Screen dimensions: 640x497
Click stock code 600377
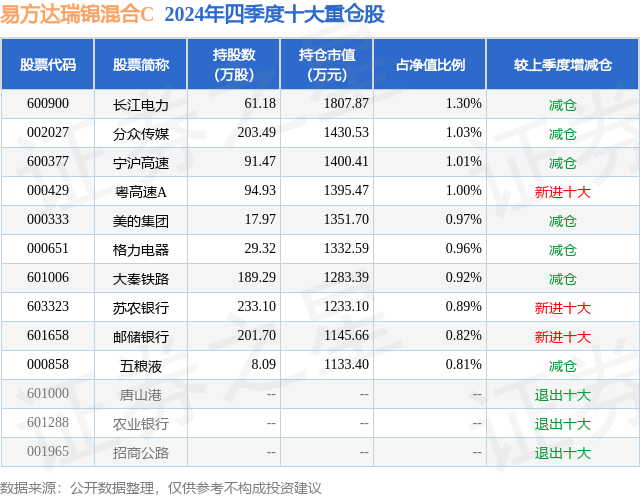[x=48, y=162]
